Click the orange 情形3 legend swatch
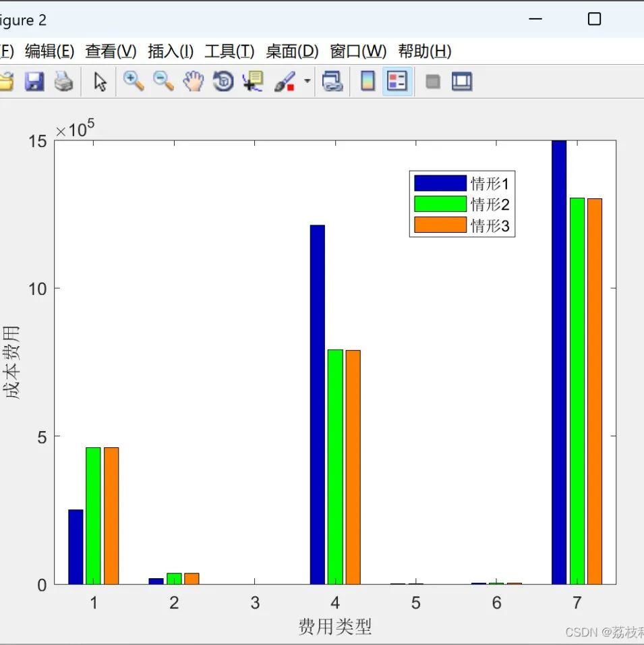This screenshot has width=644, height=645. (440, 225)
